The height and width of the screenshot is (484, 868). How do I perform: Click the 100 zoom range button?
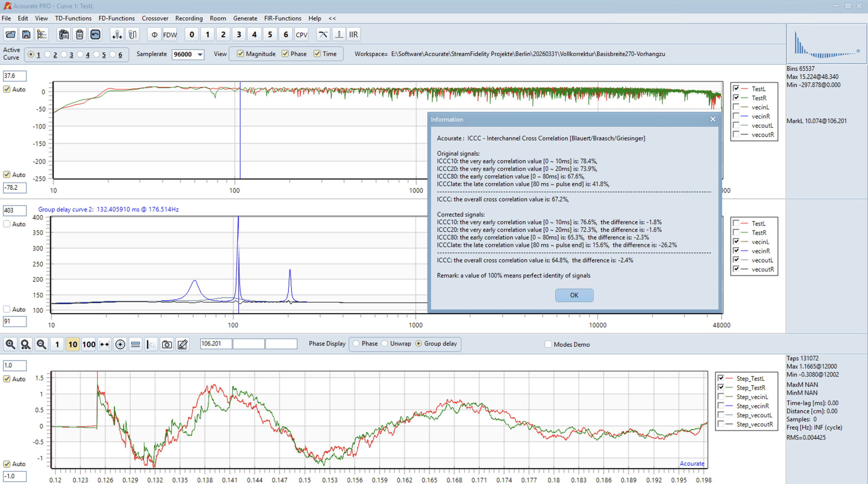click(88, 344)
